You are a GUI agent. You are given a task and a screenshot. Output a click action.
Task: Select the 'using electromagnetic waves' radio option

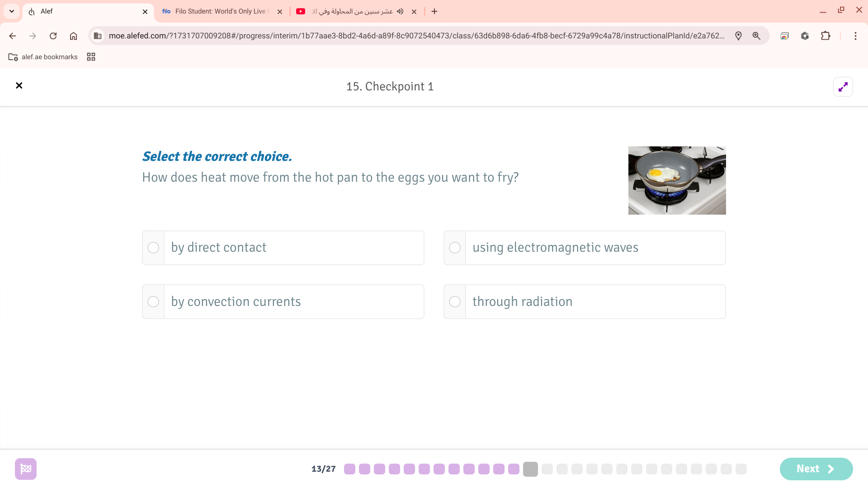455,248
